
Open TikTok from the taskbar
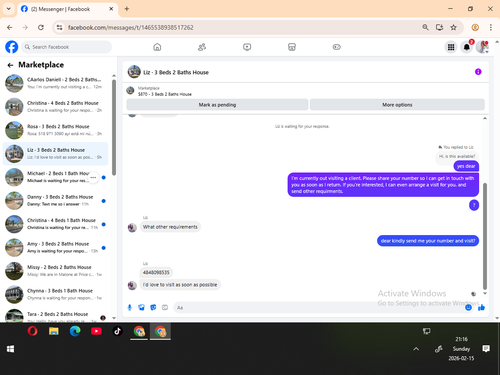pyautogui.click(x=117, y=331)
